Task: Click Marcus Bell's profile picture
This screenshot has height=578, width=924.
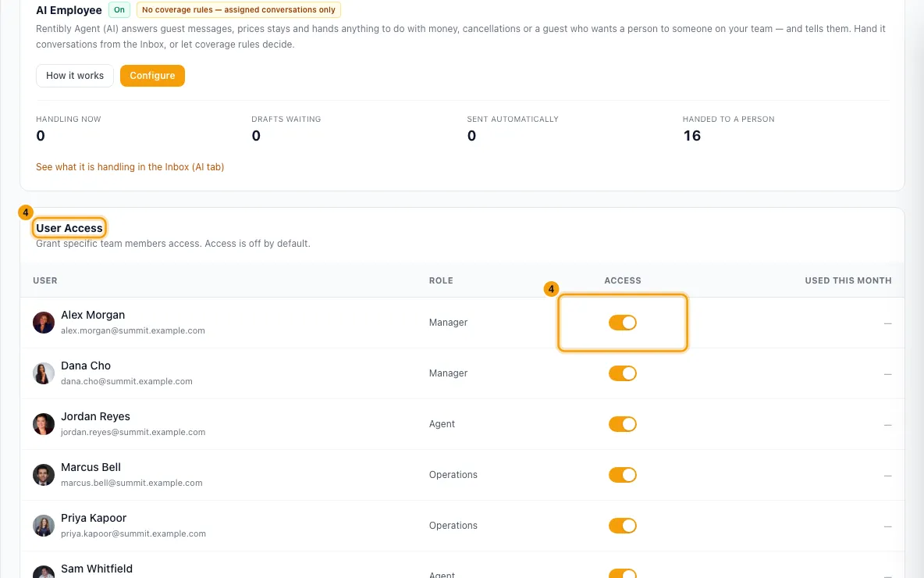Action: [x=44, y=475]
